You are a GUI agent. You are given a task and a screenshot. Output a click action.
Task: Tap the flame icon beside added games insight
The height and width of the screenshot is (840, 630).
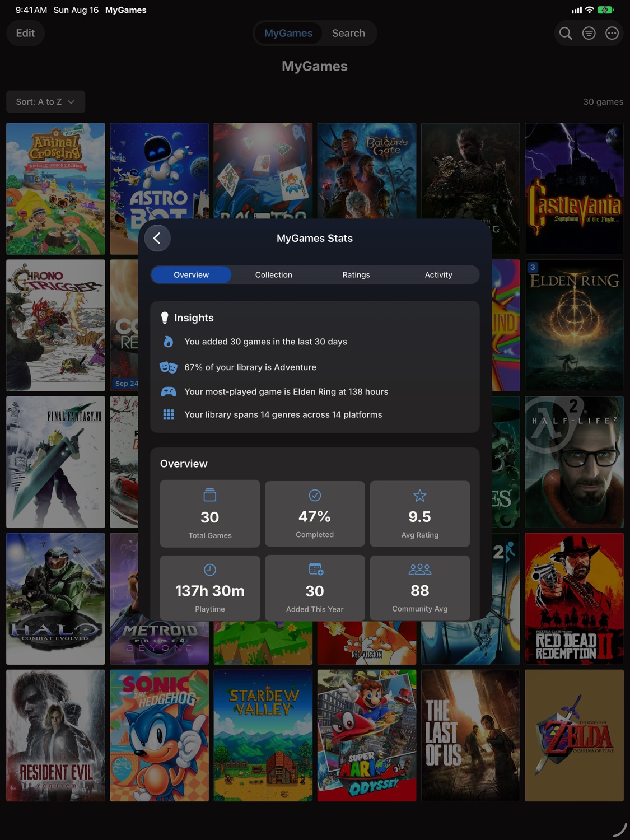coord(168,342)
